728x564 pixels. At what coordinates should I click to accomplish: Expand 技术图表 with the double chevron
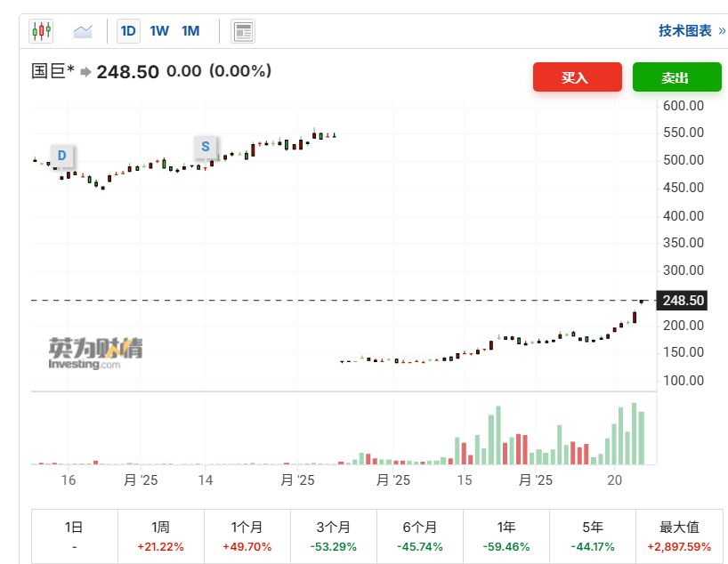pos(721,31)
